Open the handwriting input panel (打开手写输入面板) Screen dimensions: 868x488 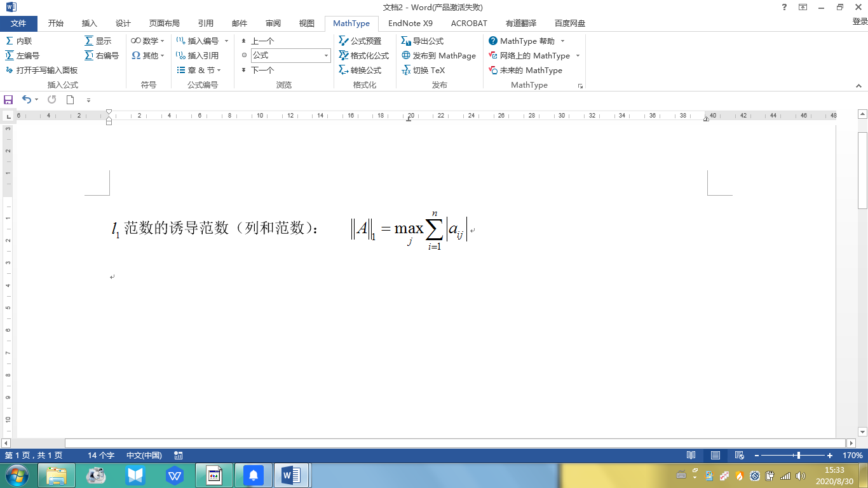(41, 71)
